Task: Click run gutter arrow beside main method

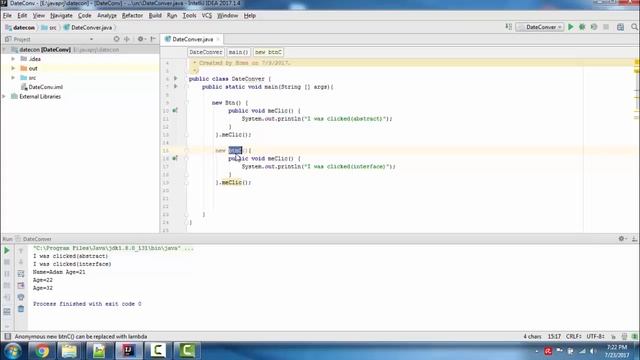Action: [176, 87]
